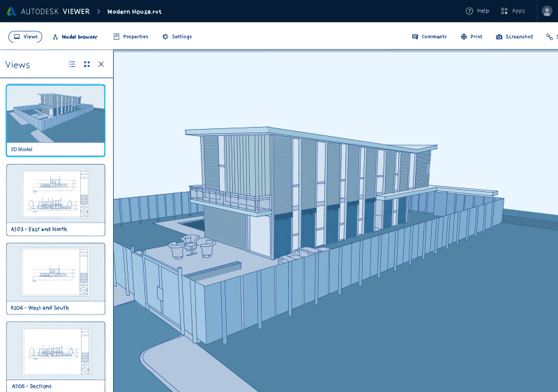The image size is (558, 392).
Task: Open the A104 - West and South sheet
Action: pyautogui.click(x=56, y=278)
